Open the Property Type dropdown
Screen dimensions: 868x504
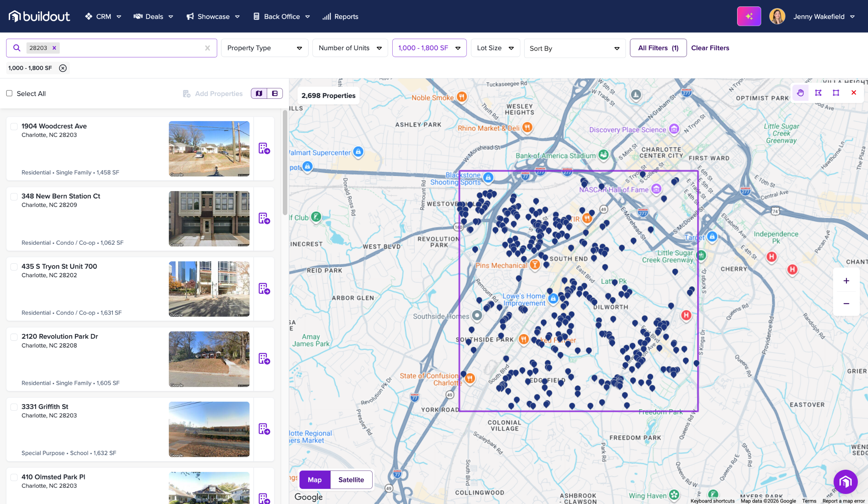pos(264,48)
